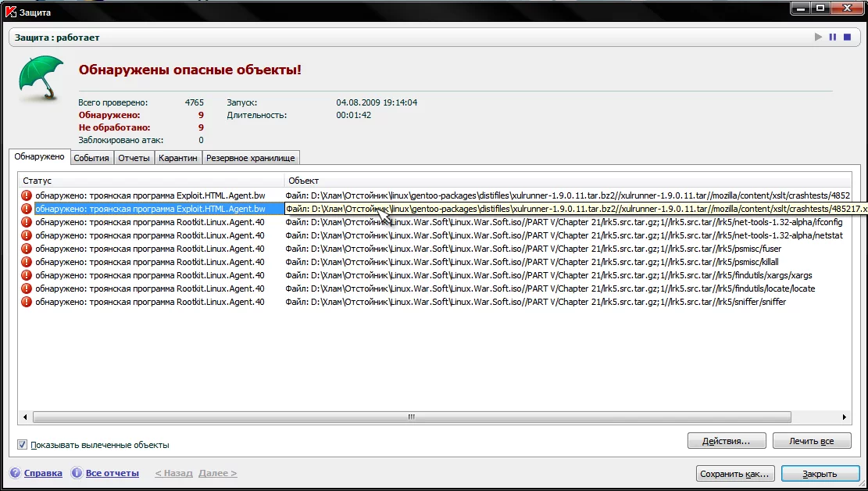Screen dimensions: 868x491
Task: Stop protection with the blue stop icon
Action: pyautogui.click(x=847, y=37)
